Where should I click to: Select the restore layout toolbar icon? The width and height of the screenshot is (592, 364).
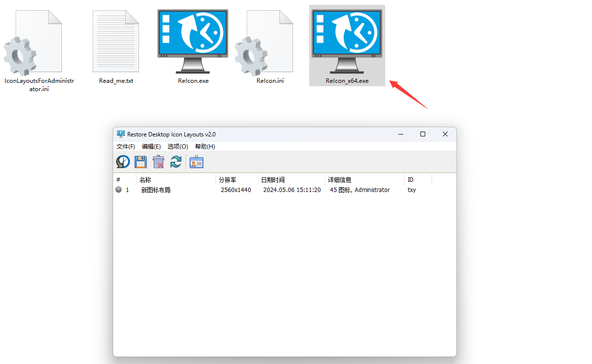pos(122,161)
